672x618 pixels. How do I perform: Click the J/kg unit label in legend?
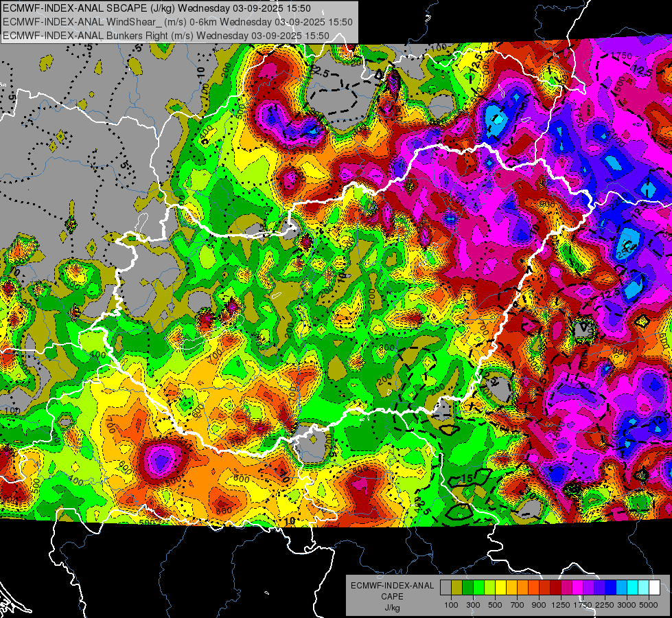[x=392, y=608]
